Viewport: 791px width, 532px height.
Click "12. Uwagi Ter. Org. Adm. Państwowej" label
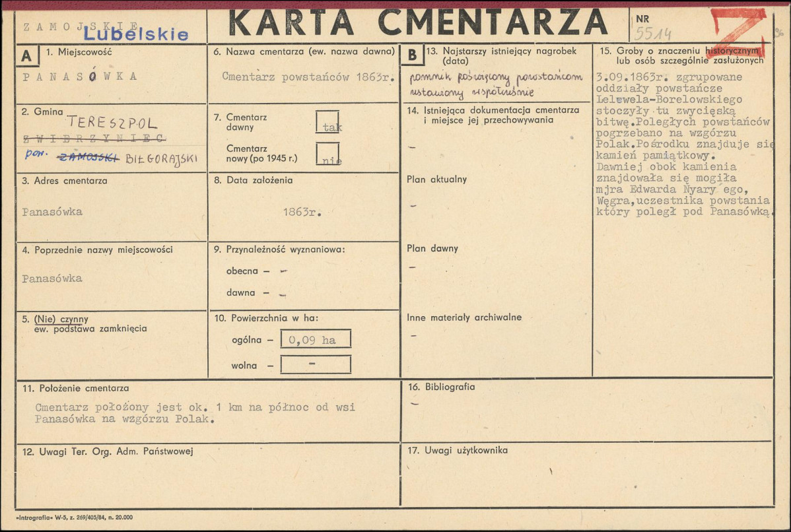pos(108,451)
